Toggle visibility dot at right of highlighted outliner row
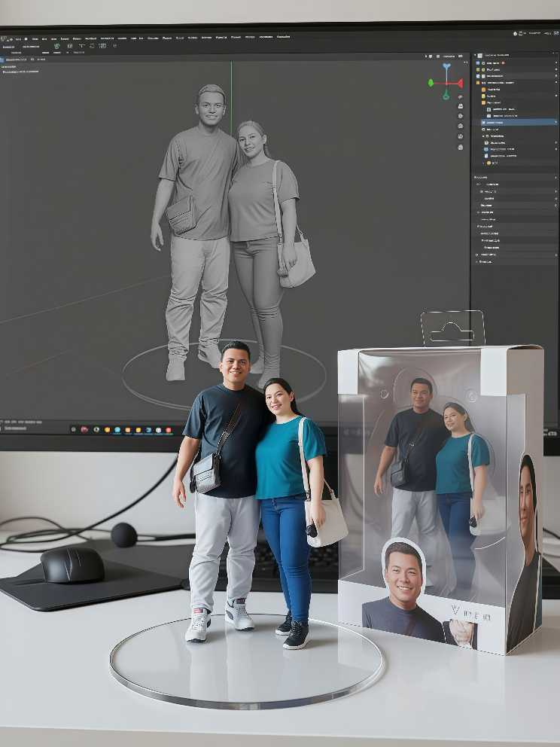 tap(555, 122)
